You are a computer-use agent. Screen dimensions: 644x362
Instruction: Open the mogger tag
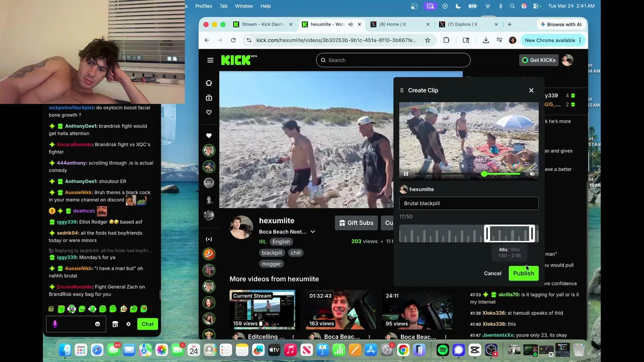click(x=271, y=264)
